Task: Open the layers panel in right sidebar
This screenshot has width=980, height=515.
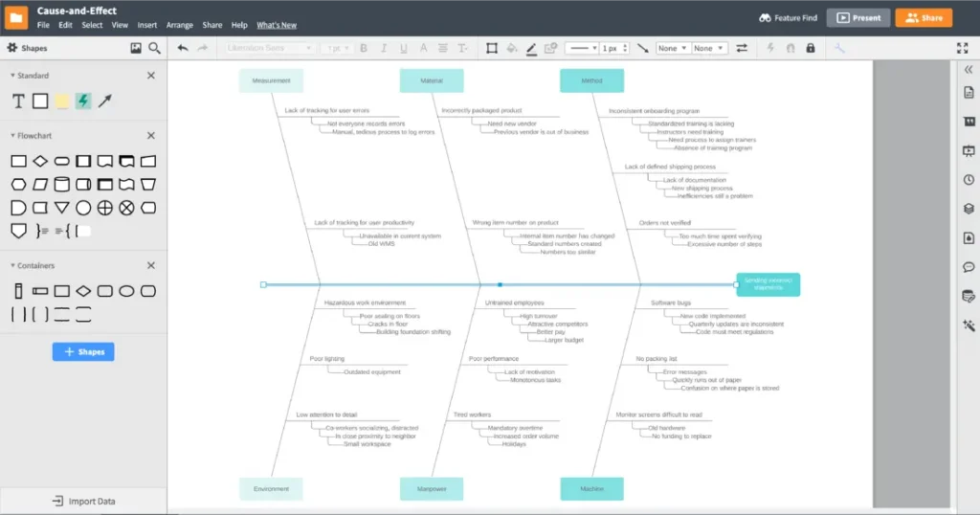Action: click(x=969, y=208)
